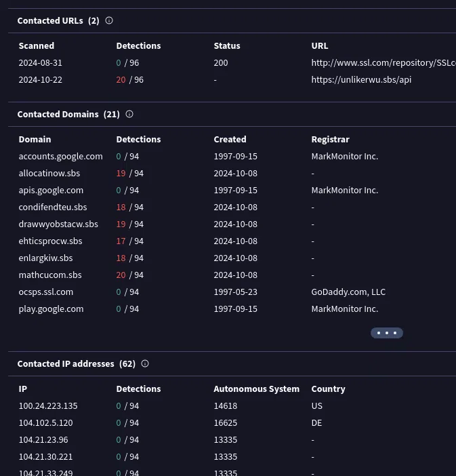Viewport: 456px width, 476px height.
Task: Open domain apis.google.com
Action: pyautogui.click(x=51, y=191)
